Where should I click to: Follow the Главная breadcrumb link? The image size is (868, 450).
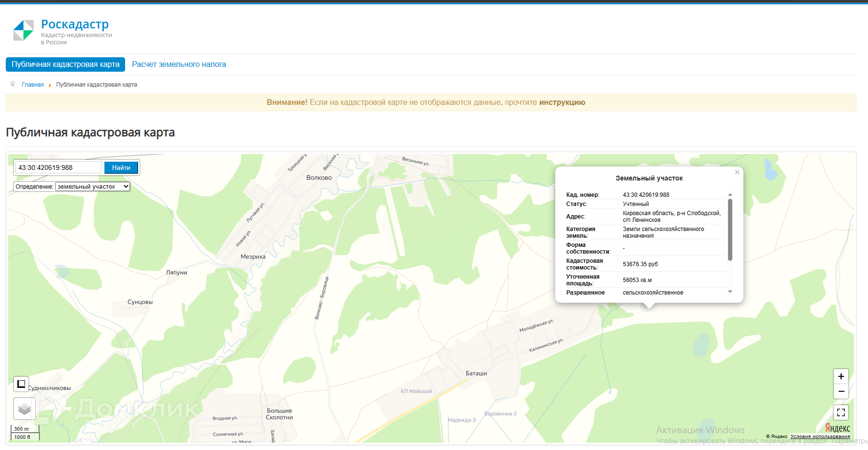coord(33,85)
